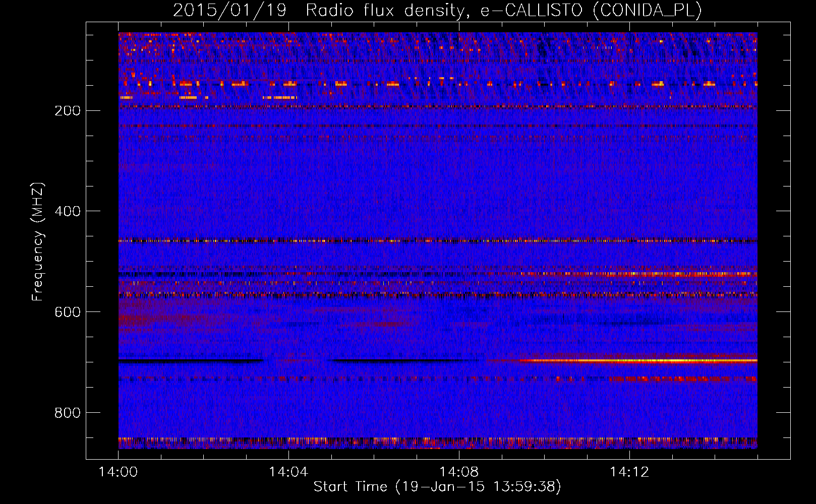Click the orange interference line near 460 MHz
The image size is (816, 504).
click(x=438, y=241)
